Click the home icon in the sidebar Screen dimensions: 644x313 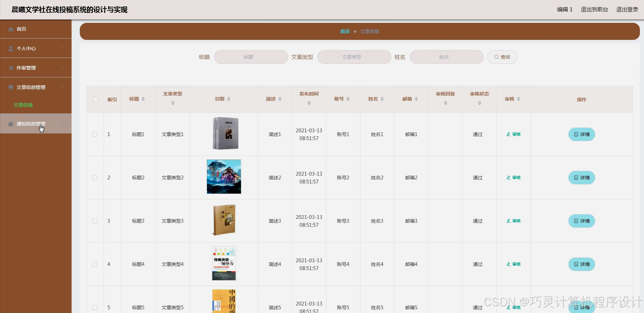(11, 29)
